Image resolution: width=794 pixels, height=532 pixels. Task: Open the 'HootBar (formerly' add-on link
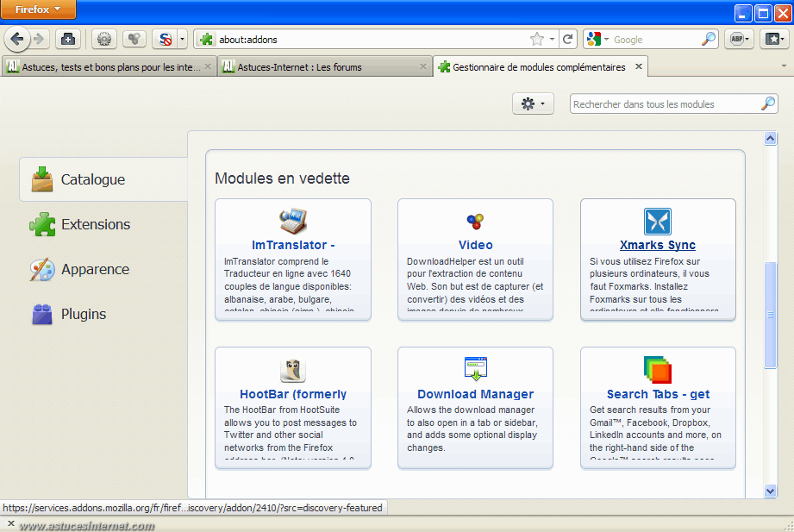click(293, 394)
